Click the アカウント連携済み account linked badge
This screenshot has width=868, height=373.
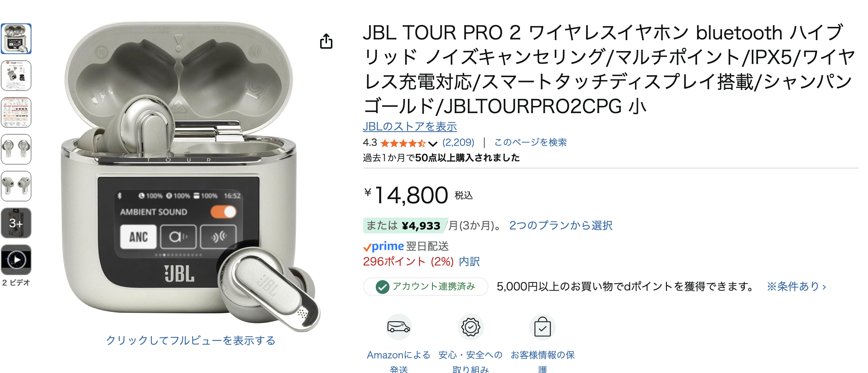426,287
